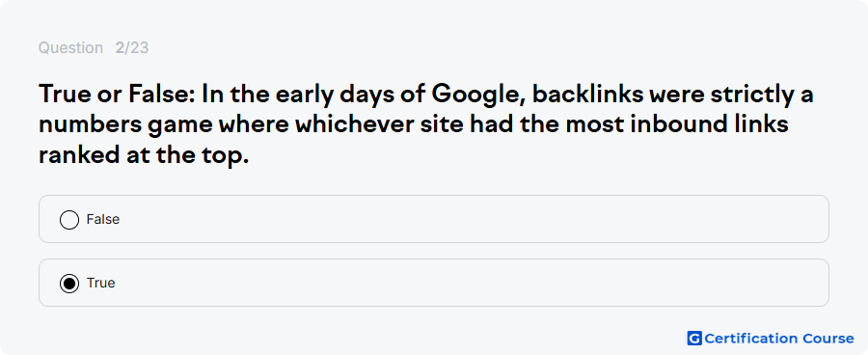Click the word "Question" in the counter

(x=70, y=48)
